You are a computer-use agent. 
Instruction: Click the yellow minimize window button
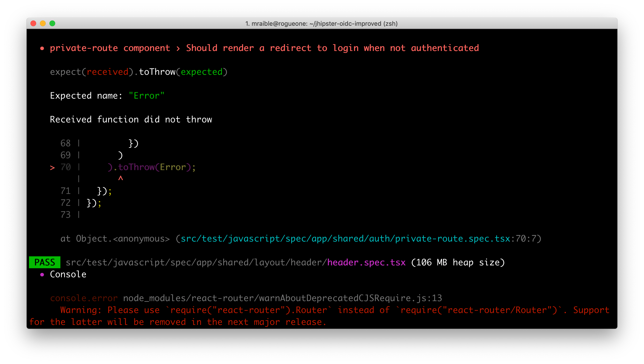coord(43,24)
